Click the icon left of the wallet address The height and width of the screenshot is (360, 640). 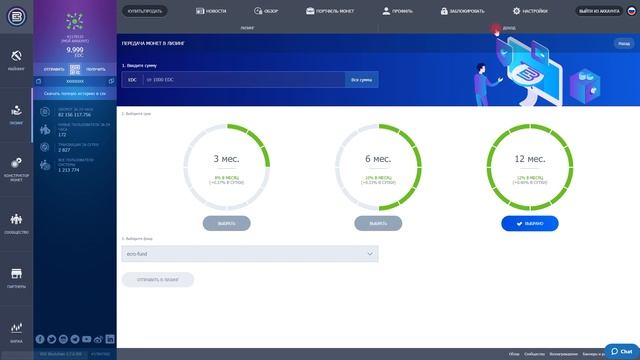tap(39, 81)
